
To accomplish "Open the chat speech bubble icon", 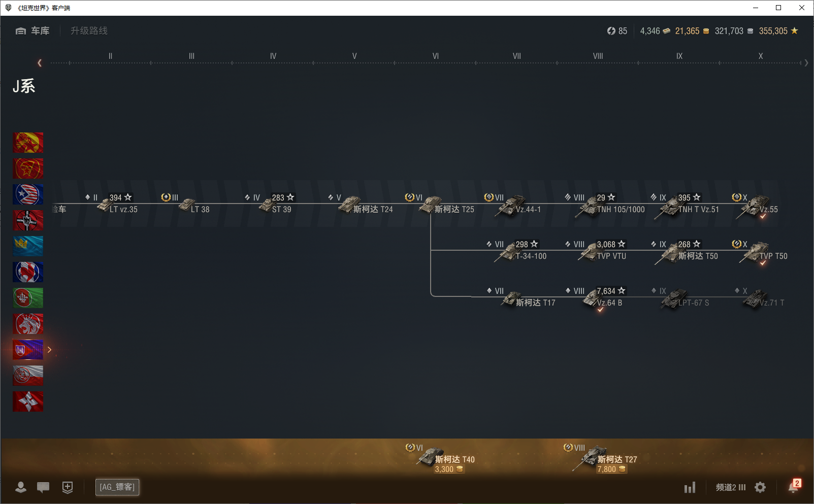I will [x=43, y=487].
